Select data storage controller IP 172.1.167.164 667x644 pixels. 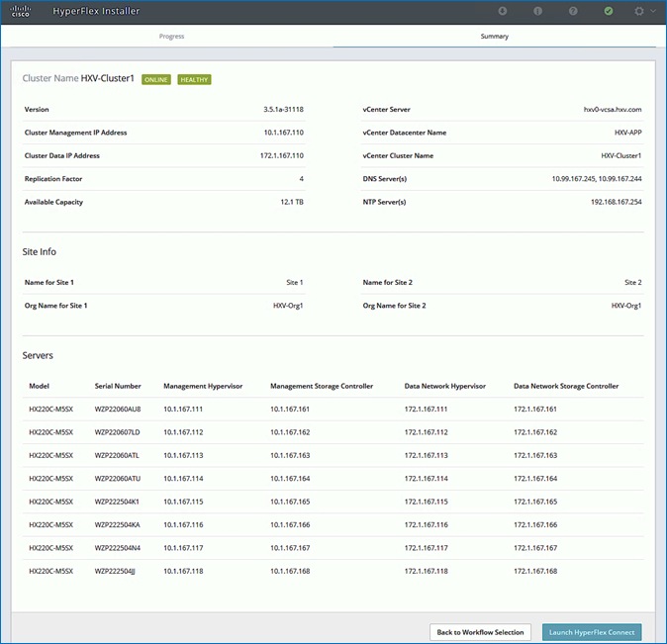click(535, 479)
